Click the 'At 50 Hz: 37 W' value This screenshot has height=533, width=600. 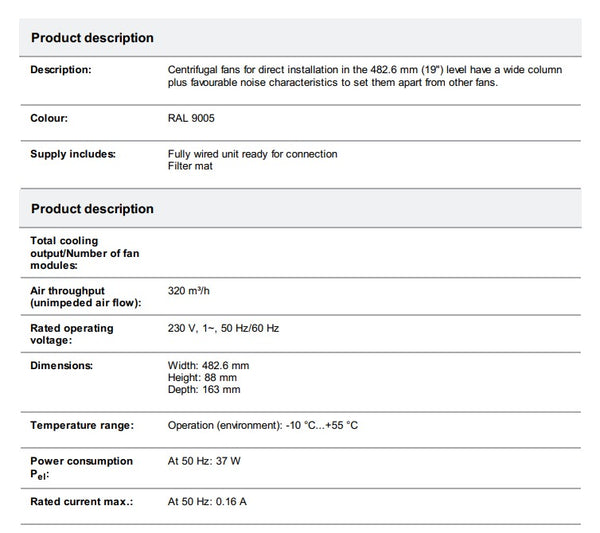(206, 461)
